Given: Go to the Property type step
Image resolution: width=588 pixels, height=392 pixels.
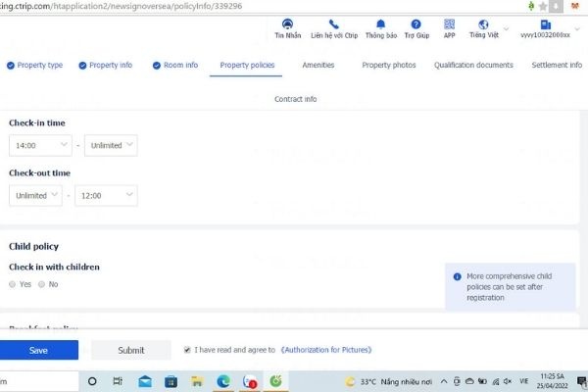Looking at the screenshot, I should coord(35,66).
